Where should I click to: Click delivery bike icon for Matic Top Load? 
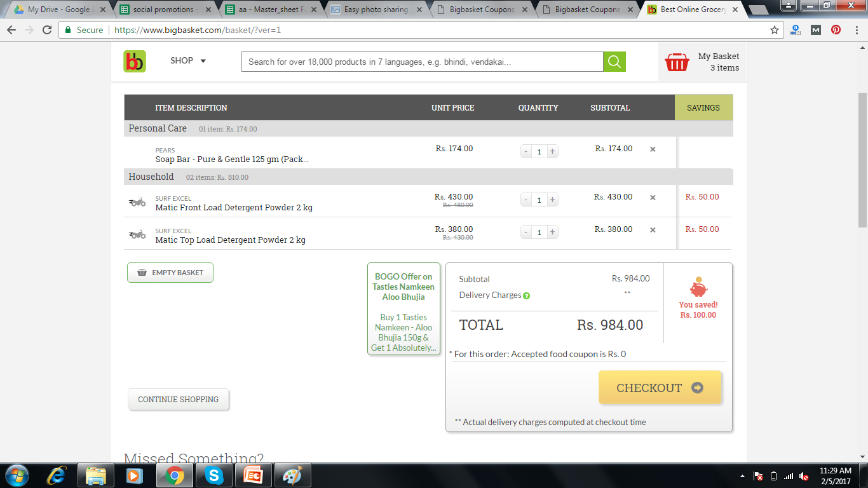tap(137, 234)
